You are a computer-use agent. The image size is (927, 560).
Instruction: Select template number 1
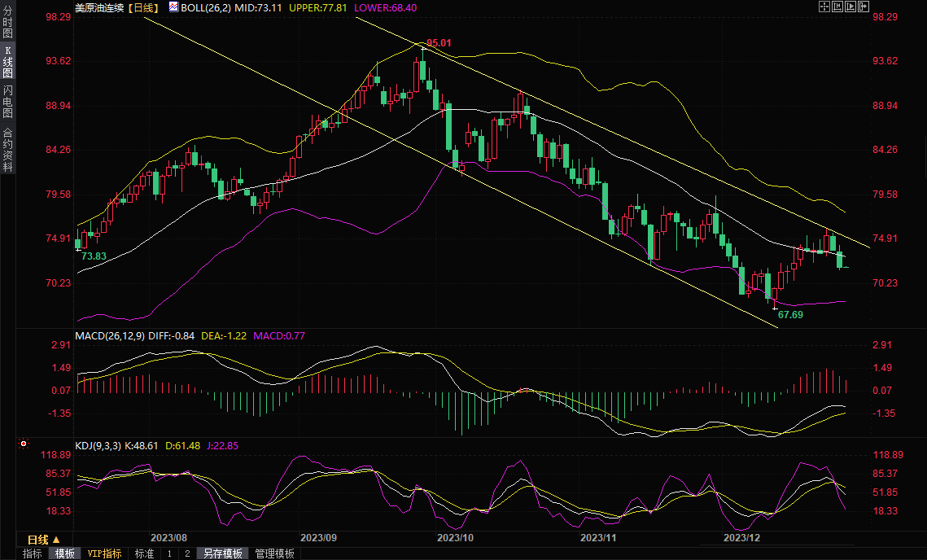pos(169,553)
